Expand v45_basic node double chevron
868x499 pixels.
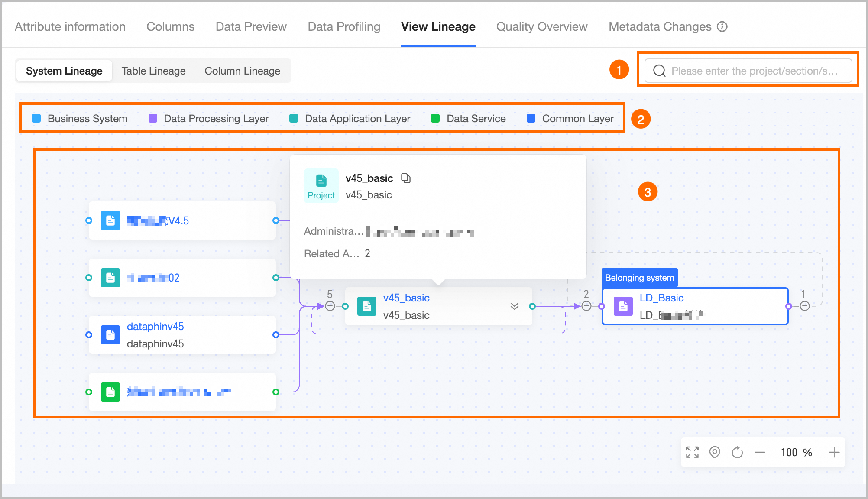tap(514, 306)
